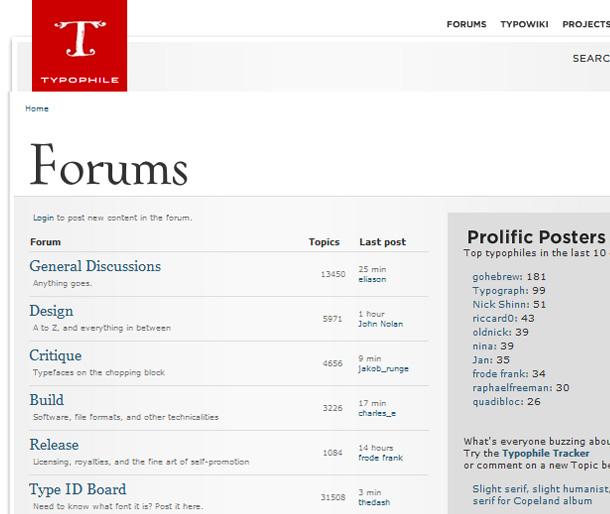Open nina in Prolific Posters
The image size is (610, 514).
point(484,346)
